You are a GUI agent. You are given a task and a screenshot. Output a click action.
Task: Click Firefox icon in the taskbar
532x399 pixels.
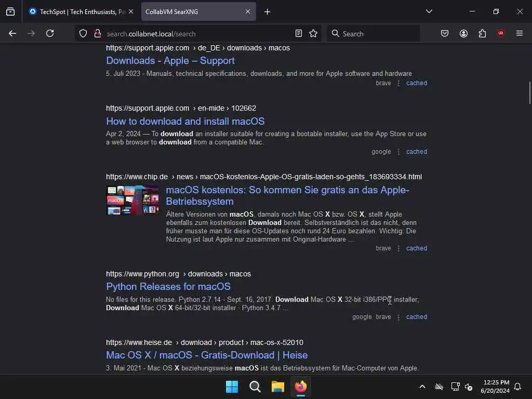[x=301, y=387]
